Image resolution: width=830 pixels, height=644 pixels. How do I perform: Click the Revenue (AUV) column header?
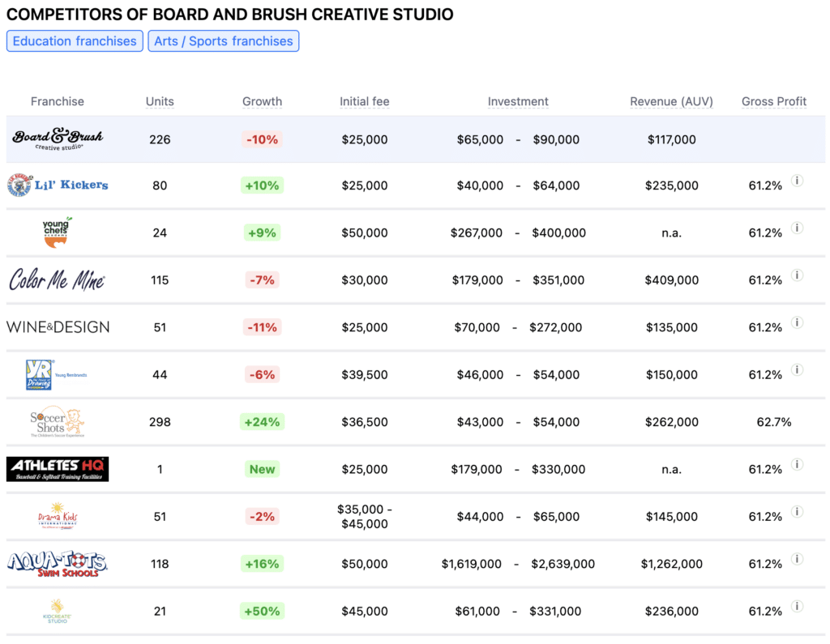coord(671,101)
